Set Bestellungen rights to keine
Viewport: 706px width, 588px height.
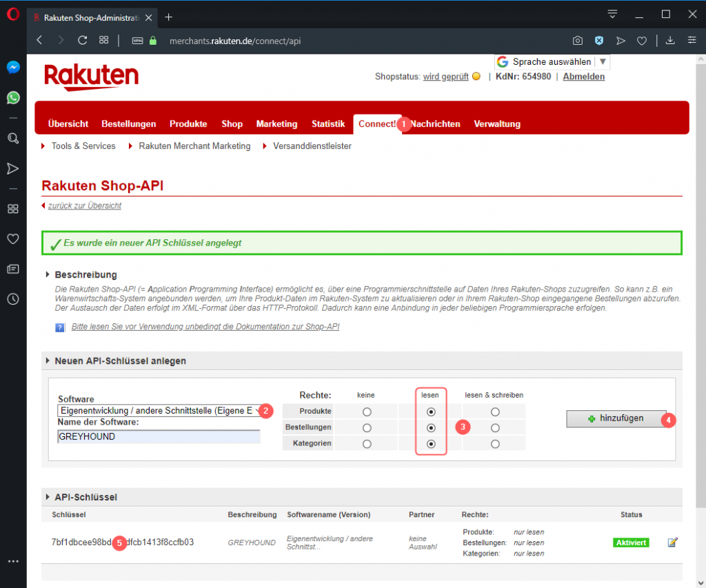[x=367, y=428]
